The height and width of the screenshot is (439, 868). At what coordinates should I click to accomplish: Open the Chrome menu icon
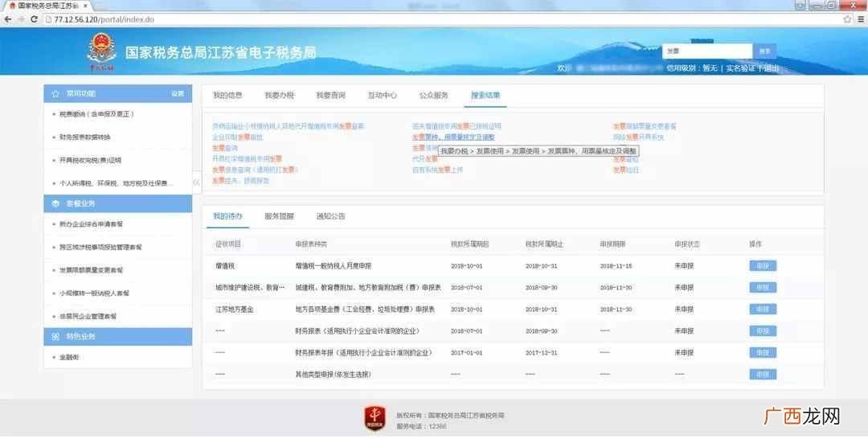point(861,18)
